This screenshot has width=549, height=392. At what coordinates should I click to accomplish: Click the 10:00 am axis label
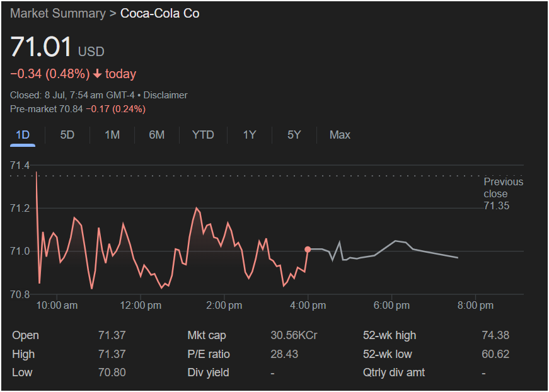coord(57,306)
